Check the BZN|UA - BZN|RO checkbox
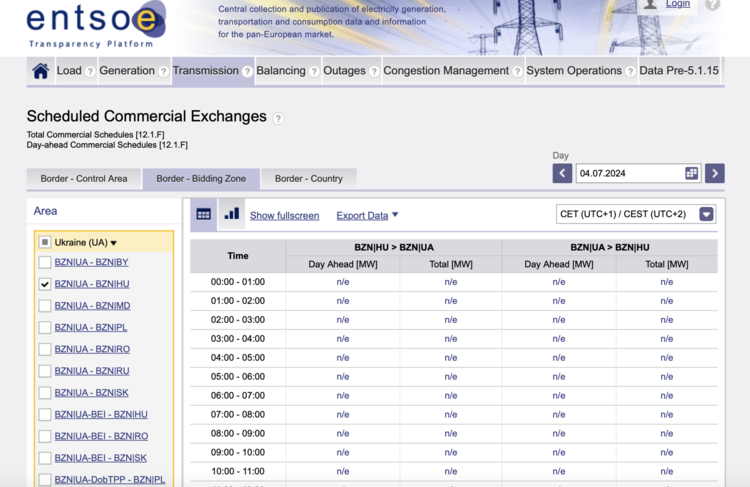Image resolution: width=750 pixels, height=487 pixels. coord(44,349)
